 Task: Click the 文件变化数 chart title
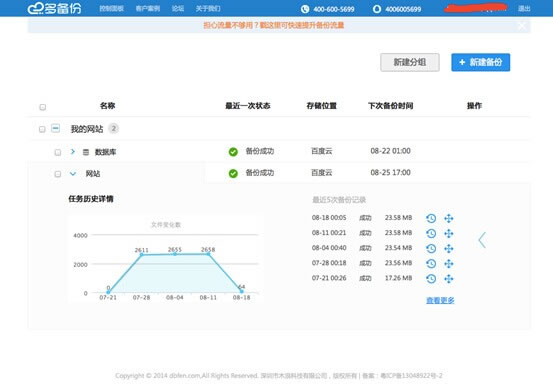[x=166, y=225]
